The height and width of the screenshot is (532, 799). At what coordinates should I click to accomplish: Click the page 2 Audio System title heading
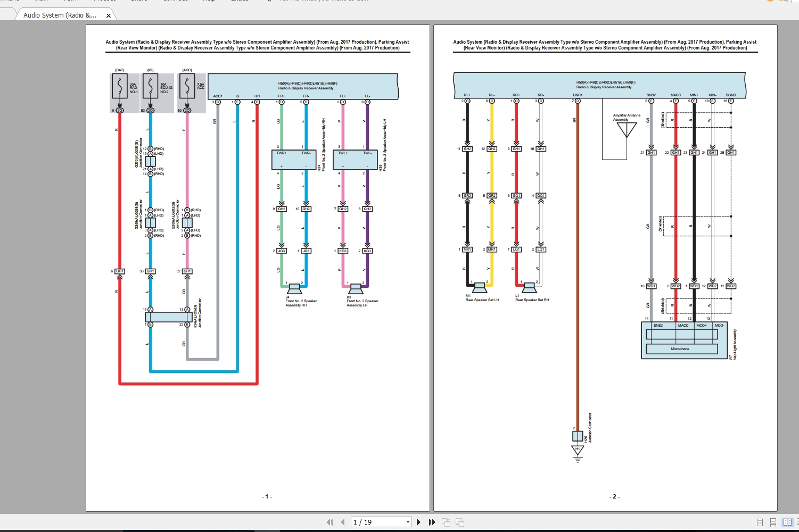click(x=605, y=45)
